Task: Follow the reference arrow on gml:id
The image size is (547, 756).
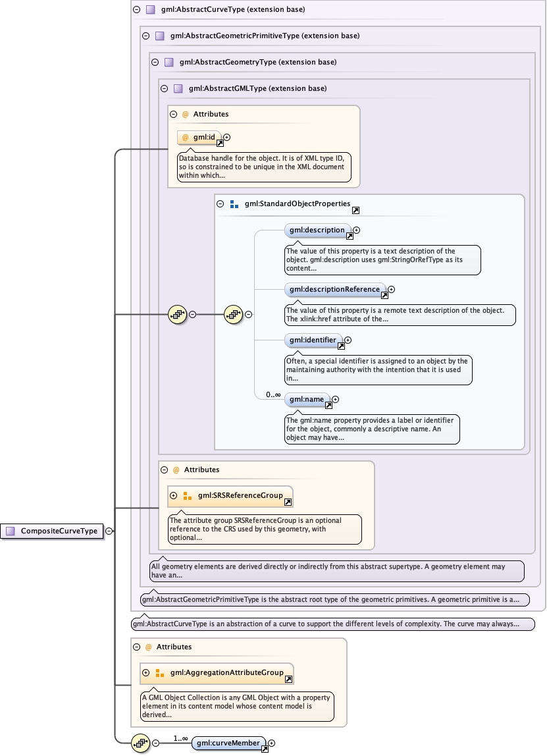Action: point(221,144)
